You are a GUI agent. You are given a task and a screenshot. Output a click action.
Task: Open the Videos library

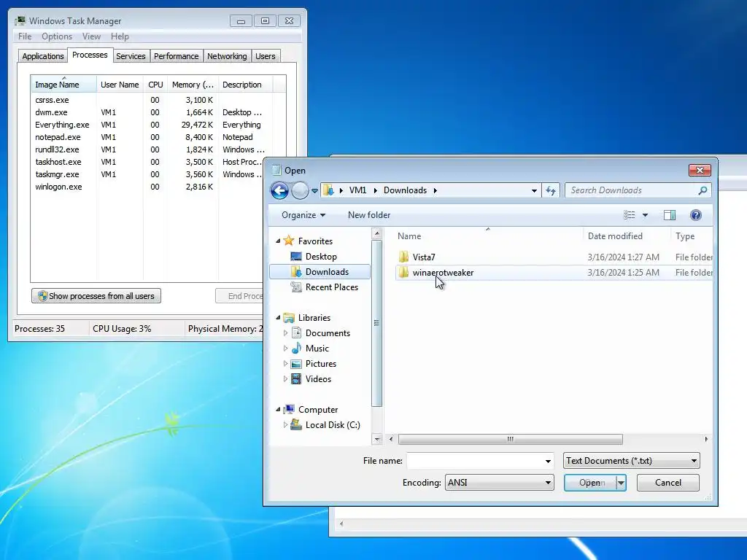click(x=318, y=379)
